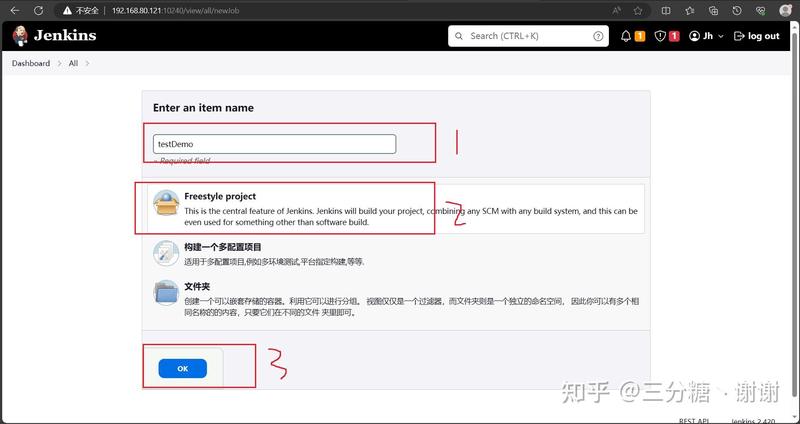This screenshot has height=424, width=800.
Task: Click the Freestyle project description text
Action: 411,217
